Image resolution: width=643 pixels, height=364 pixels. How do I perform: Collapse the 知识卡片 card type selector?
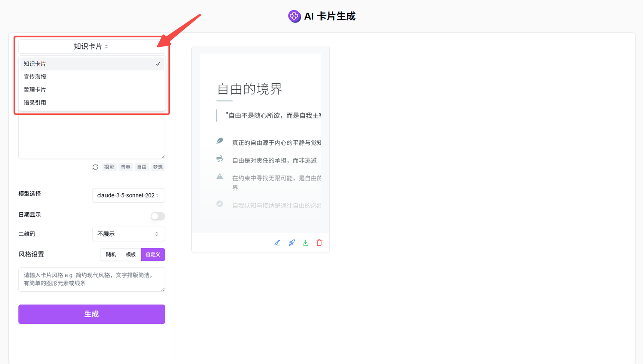[91, 46]
